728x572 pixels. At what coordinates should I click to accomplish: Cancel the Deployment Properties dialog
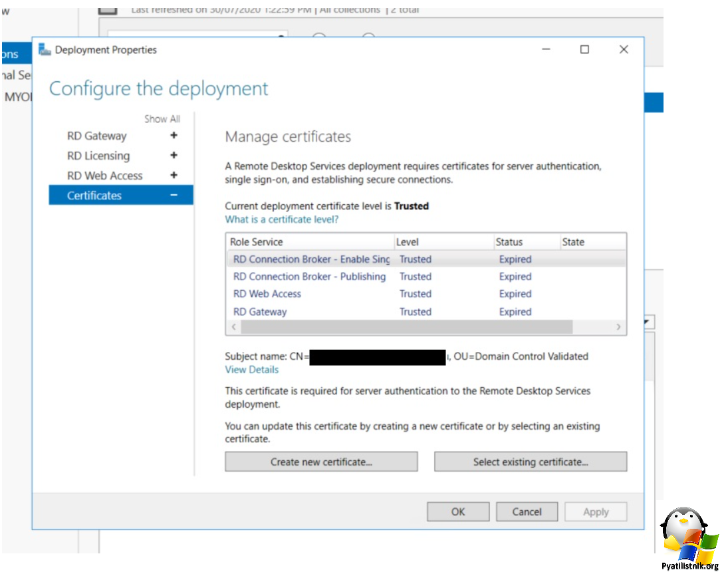[x=527, y=511]
